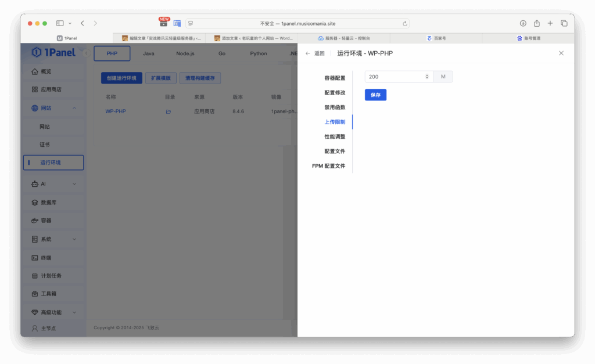Click the folder icon in WP-PHP row
Image resolution: width=595 pixels, height=364 pixels.
pos(168,111)
